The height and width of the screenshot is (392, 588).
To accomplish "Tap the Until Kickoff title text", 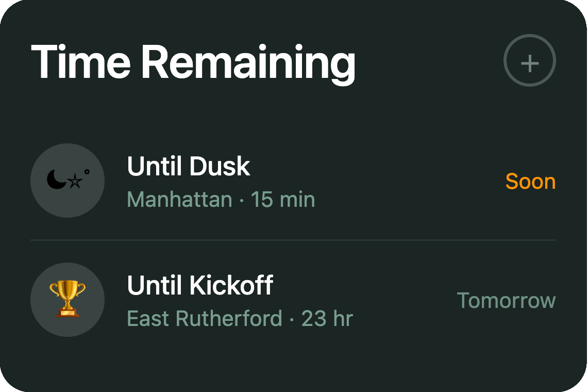I will [200, 285].
